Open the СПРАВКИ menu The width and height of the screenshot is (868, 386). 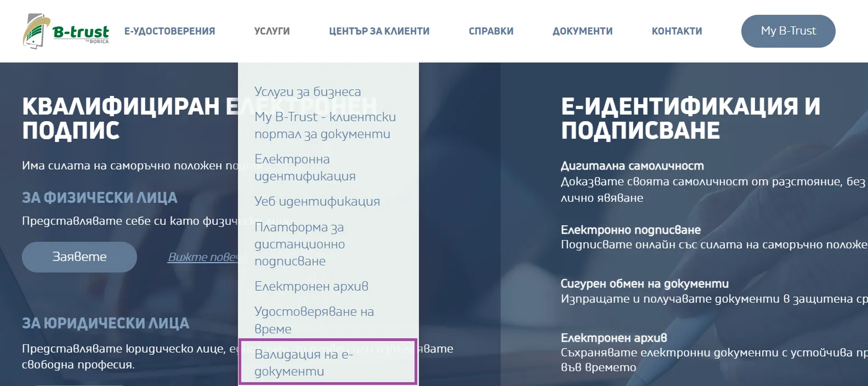[x=491, y=31]
